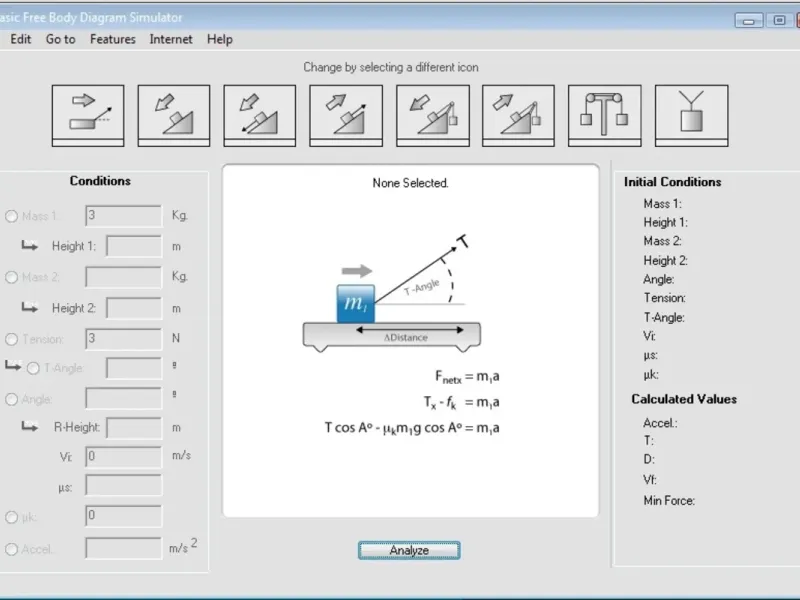Click the 'Initial Conditions' heading

pyautogui.click(x=672, y=182)
